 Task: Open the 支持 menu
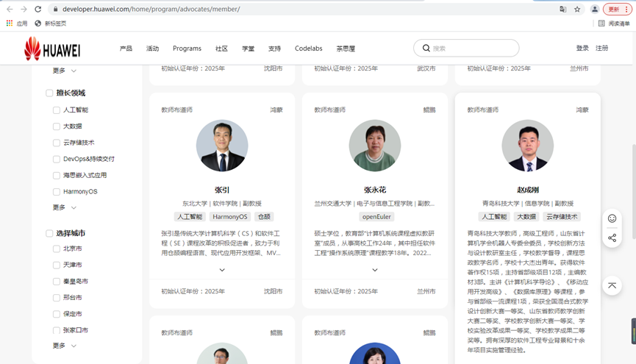(274, 49)
